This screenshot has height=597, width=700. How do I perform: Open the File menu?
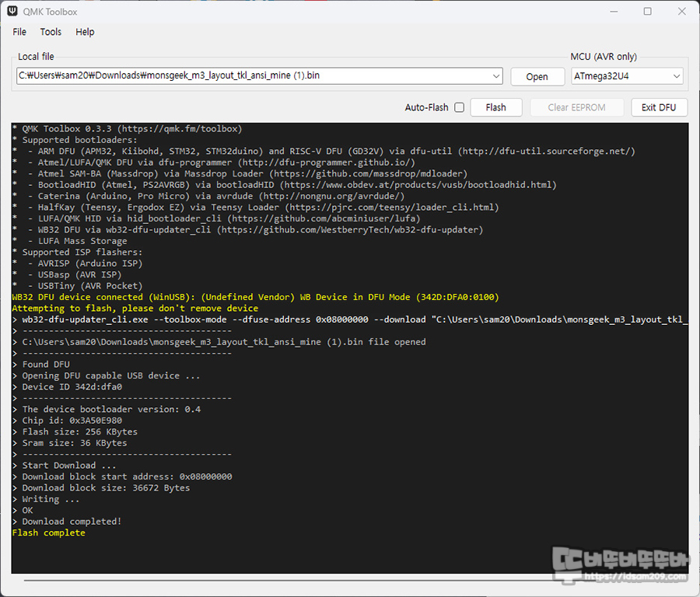point(19,32)
